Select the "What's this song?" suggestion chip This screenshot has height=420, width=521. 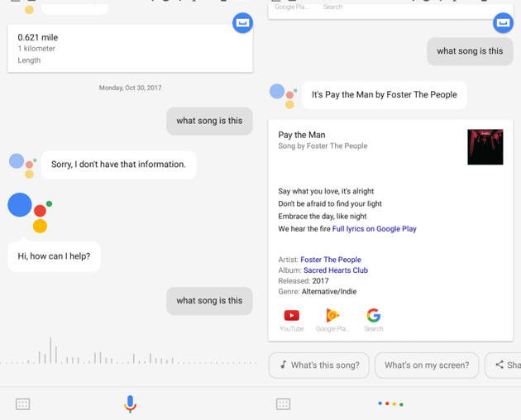319,365
